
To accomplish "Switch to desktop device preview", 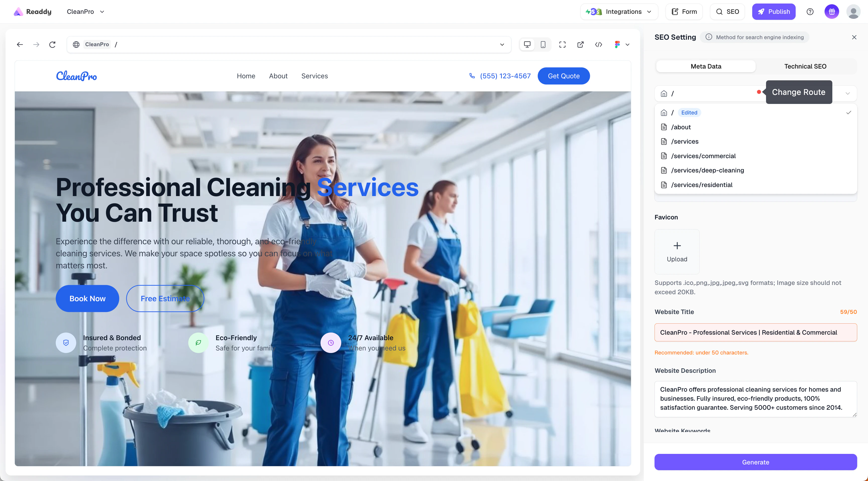I will pyautogui.click(x=527, y=44).
